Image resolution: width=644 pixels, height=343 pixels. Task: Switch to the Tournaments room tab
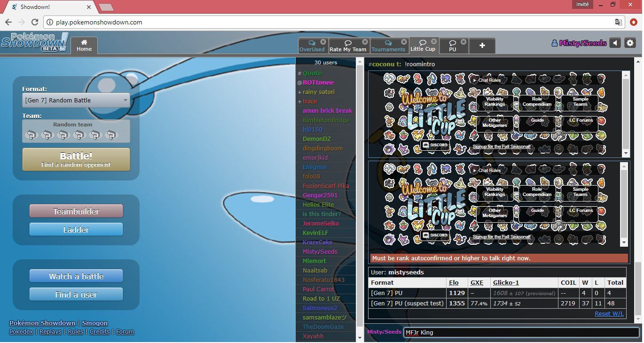click(388, 46)
